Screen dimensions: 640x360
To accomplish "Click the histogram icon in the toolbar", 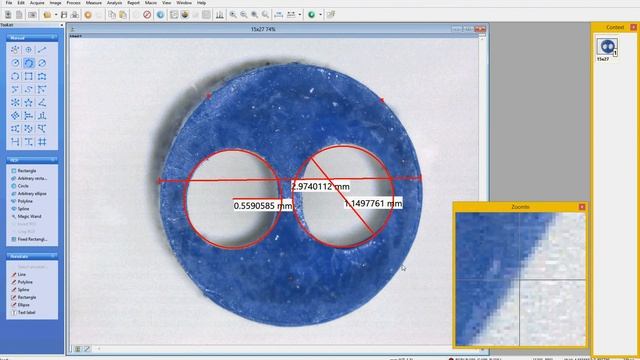I will pyautogui.click(x=220, y=15).
